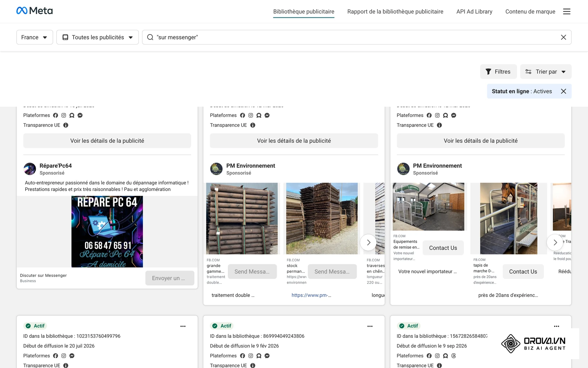Select text ID dans la bibliothèque : 1023153760499796

tap(72, 336)
